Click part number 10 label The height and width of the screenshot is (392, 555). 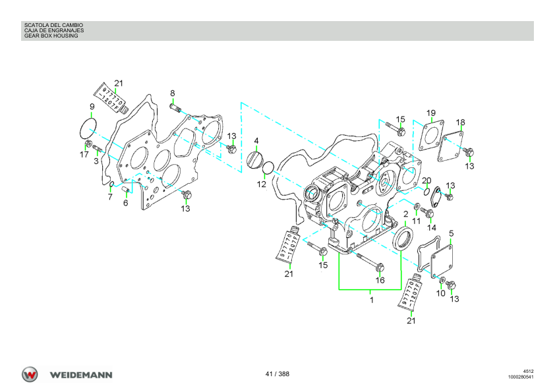440,293
